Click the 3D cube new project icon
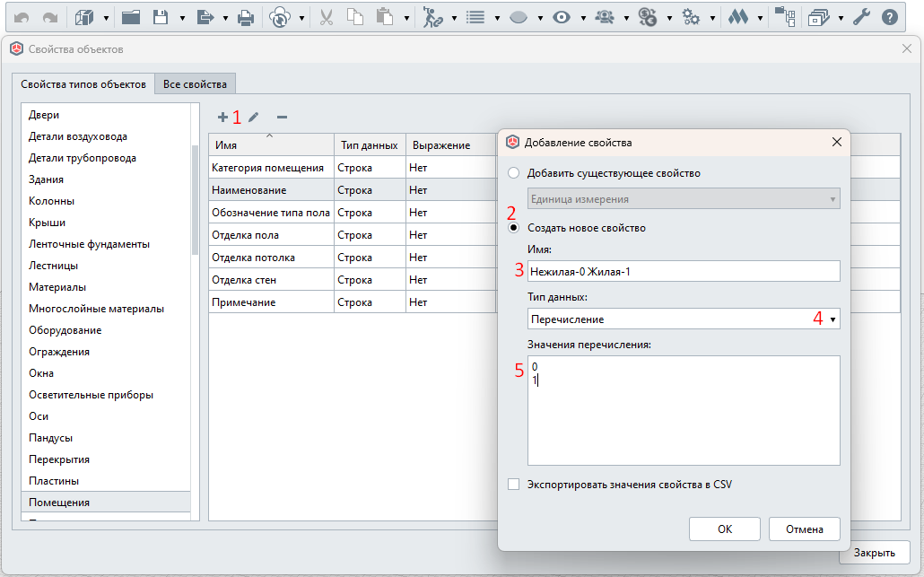 point(84,18)
